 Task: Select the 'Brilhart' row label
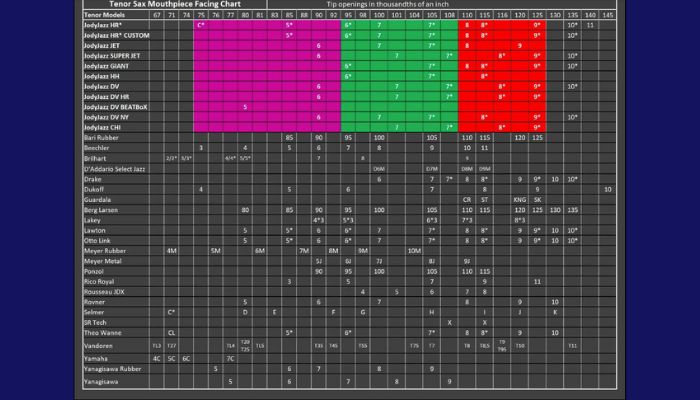96,158
